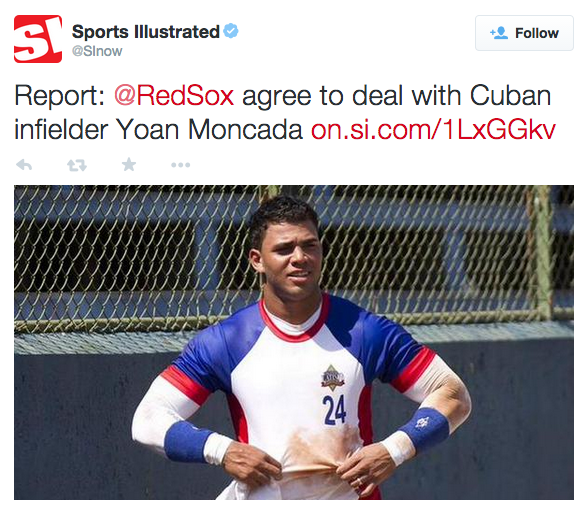Click the phrase "agree to deal with Cuban"

[x=397, y=96]
